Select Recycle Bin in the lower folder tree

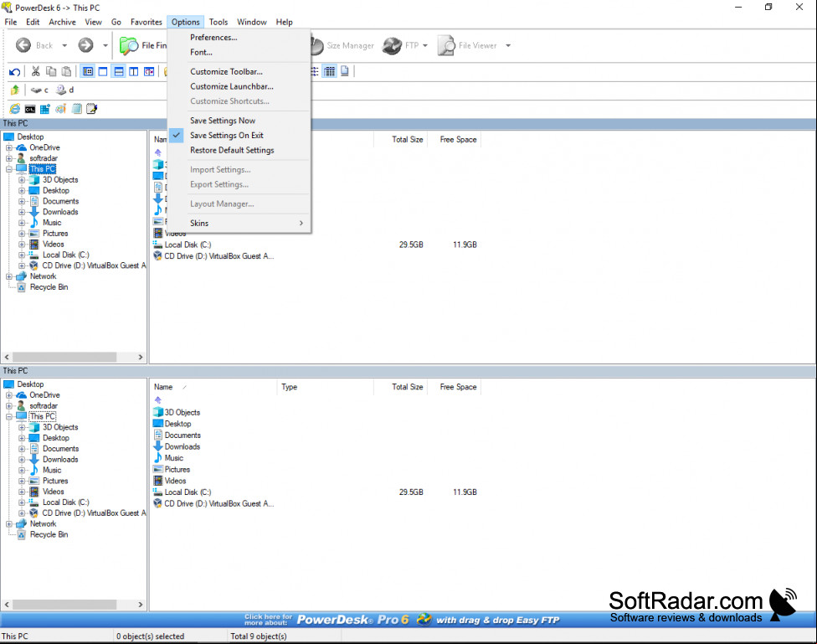49,534
